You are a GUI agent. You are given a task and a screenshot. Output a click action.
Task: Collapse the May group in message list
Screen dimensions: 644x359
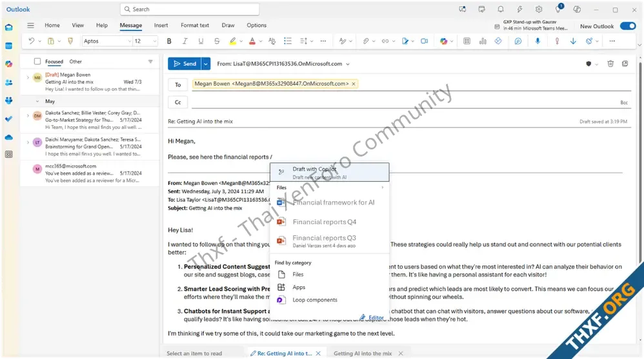tap(37, 101)
